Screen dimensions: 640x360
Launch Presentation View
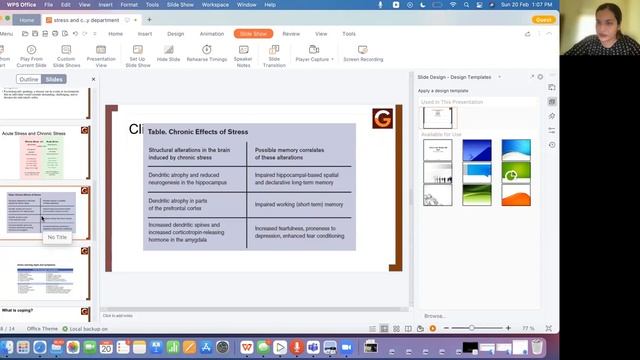click(101, 56)
